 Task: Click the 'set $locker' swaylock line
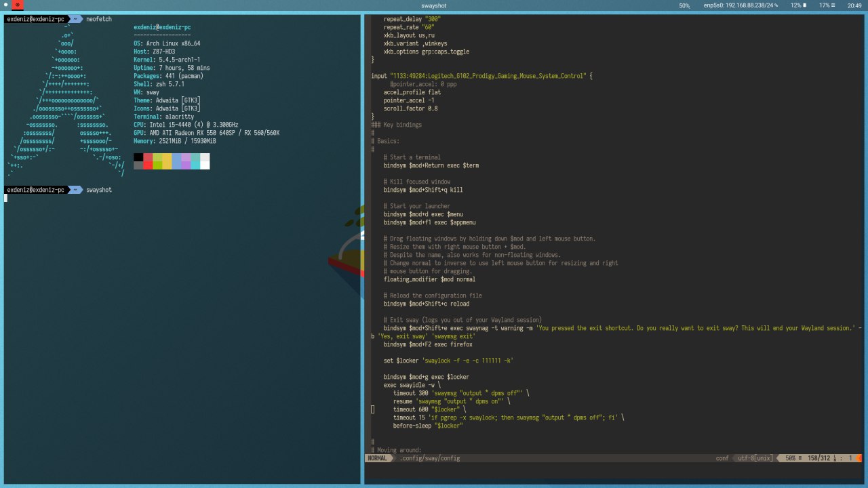(x=448, y=361)
